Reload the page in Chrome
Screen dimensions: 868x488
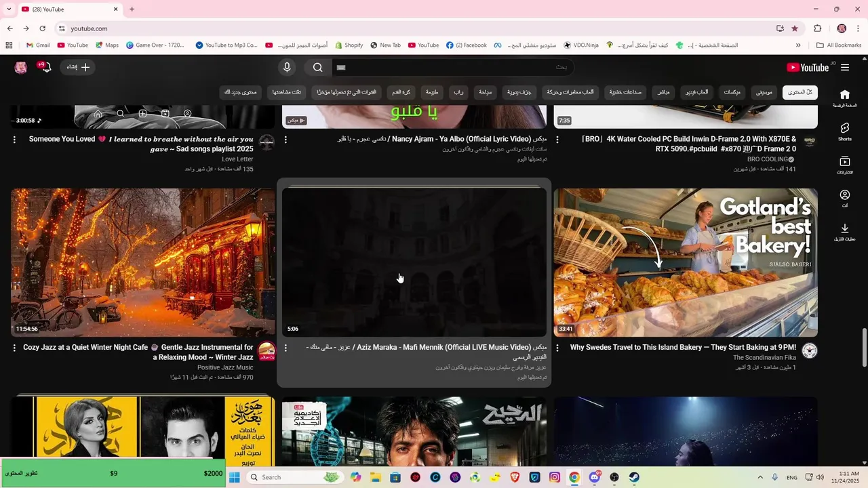tap(42, 28)
